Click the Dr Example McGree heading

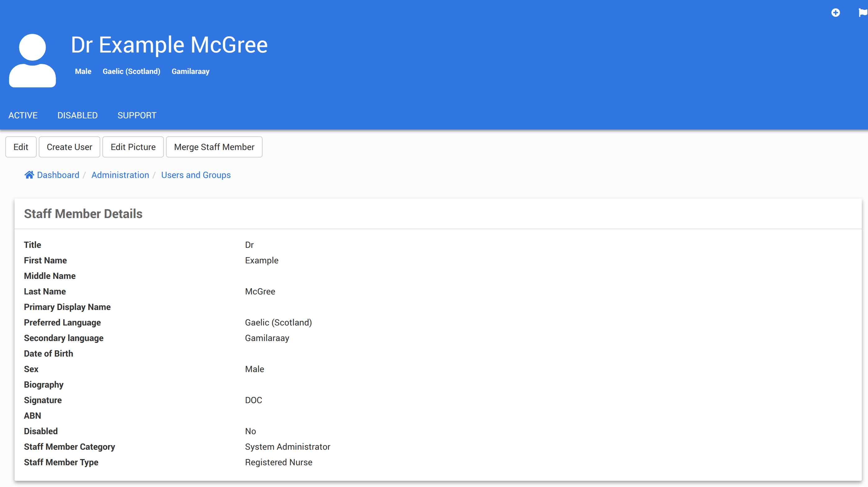pyautogui.click(x=169, y=45)
